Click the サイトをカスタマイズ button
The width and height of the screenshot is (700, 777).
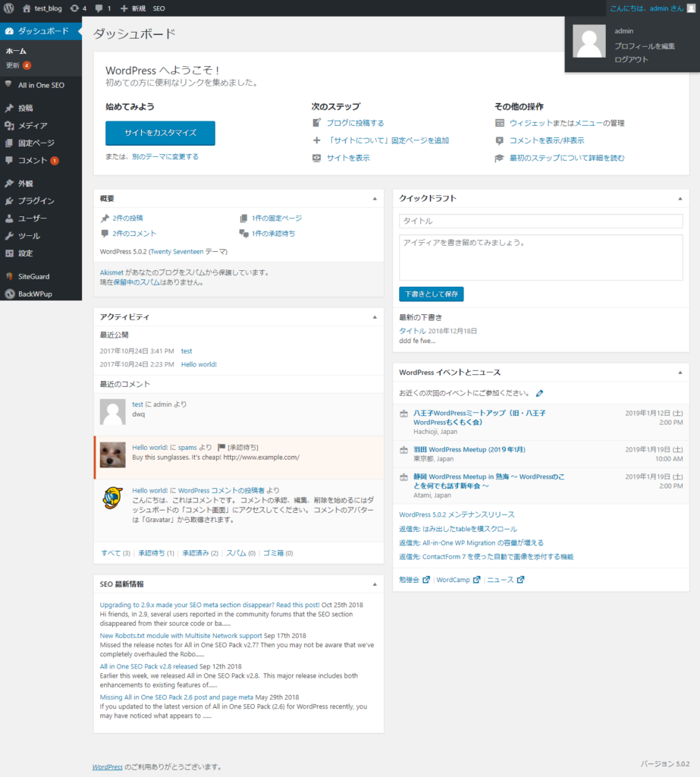click(x=160, y=133)
